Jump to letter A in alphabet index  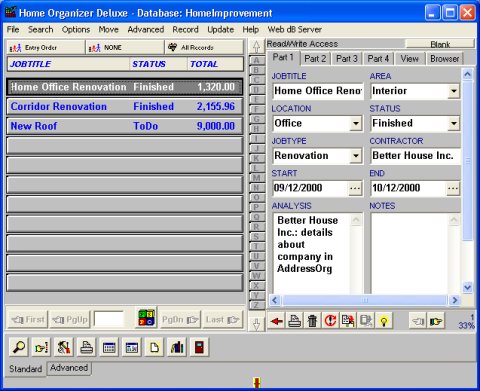pos(256,60)
